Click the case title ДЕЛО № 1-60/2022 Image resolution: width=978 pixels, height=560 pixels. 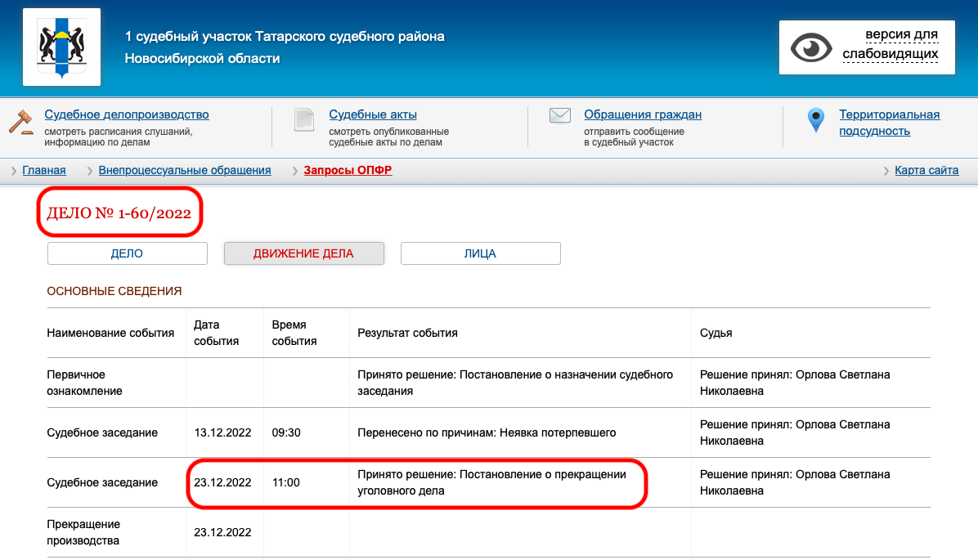pos(119,213)
